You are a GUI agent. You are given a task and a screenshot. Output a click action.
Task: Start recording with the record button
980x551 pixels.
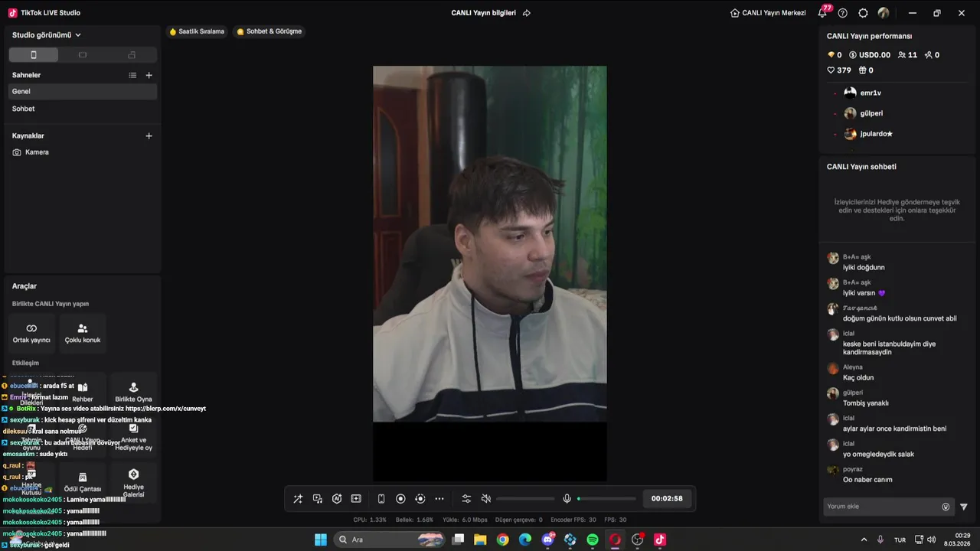(x=400, y=499)
